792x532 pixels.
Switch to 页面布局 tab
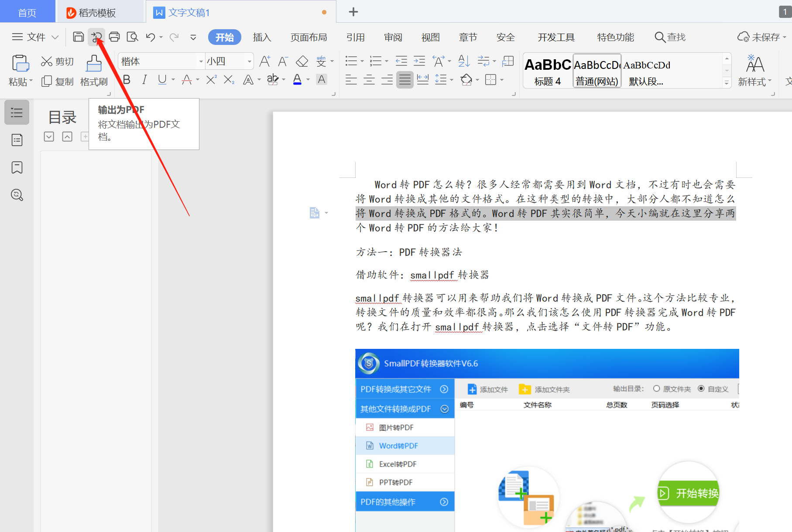click(309, 37)
